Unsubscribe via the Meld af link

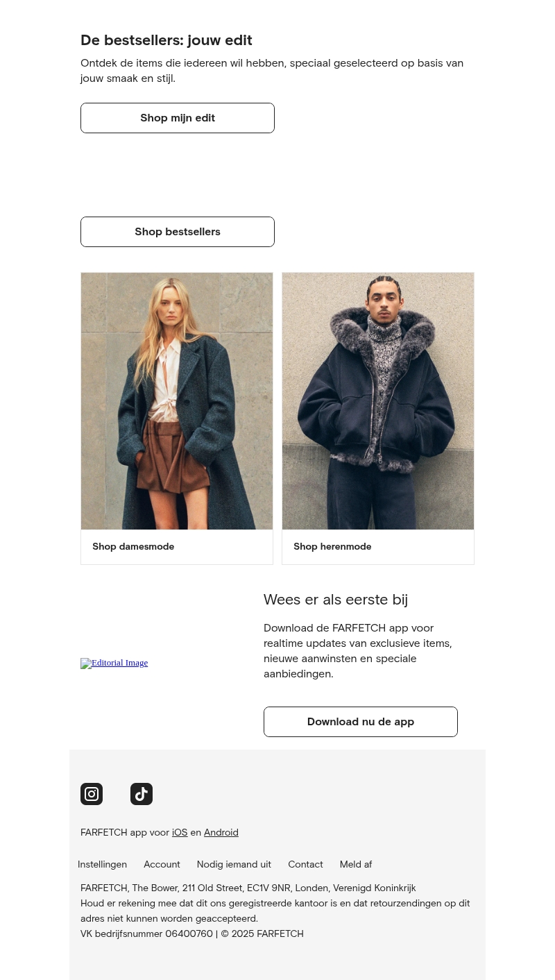pyautogui.click(x=356, y=864)
